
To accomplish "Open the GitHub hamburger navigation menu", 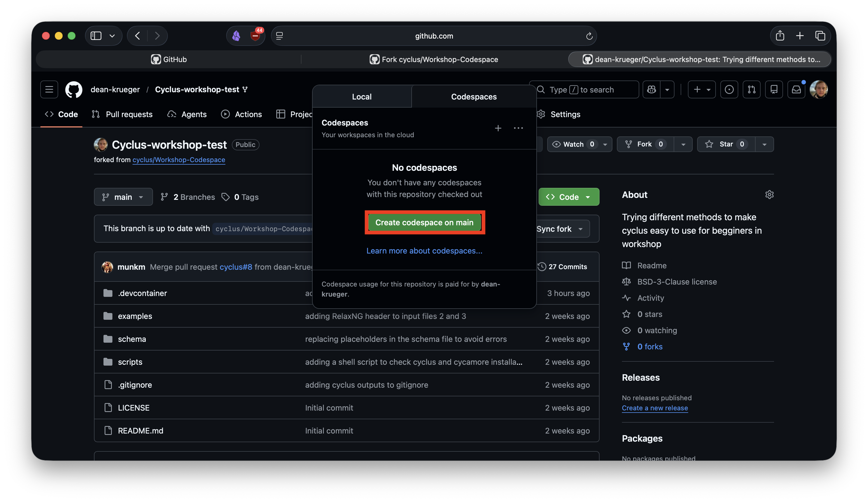I will [x=49, y=89].
